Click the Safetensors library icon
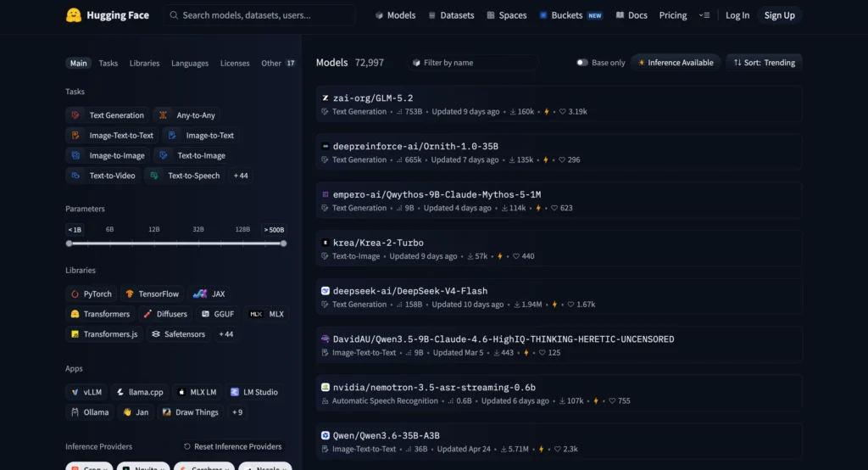Viewport: 868px width, 470px height. [x=156, y=334]
